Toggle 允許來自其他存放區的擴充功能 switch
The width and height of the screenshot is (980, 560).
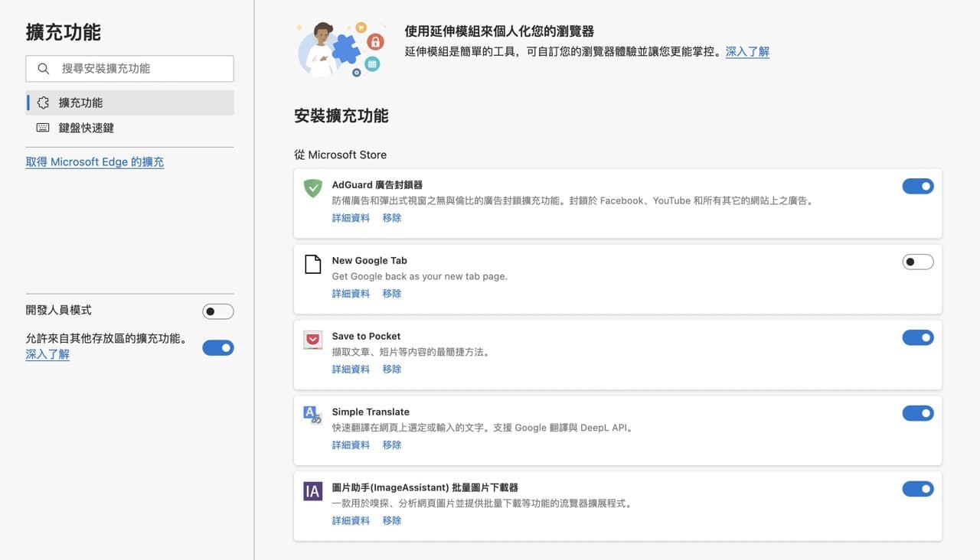coord(218,347)
